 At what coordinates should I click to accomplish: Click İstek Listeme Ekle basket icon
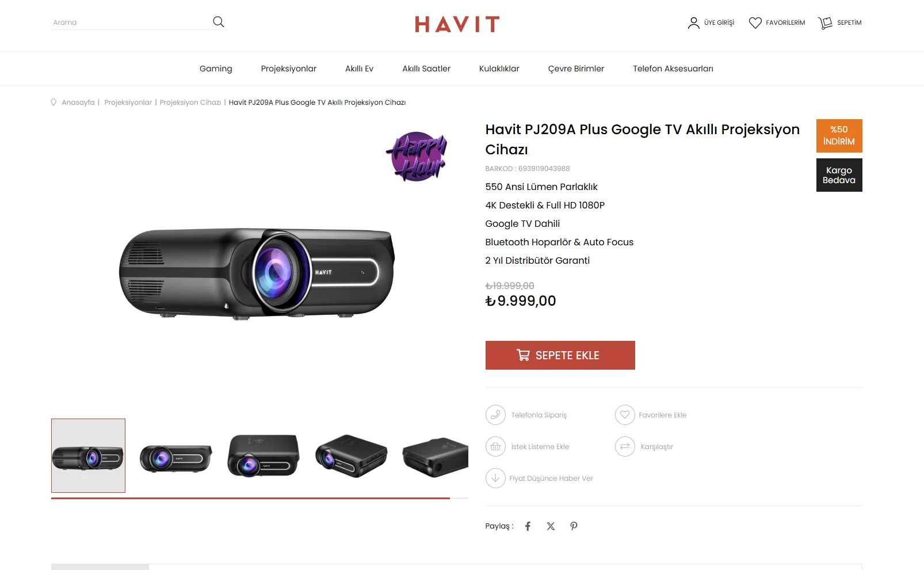tap(495, 446)
